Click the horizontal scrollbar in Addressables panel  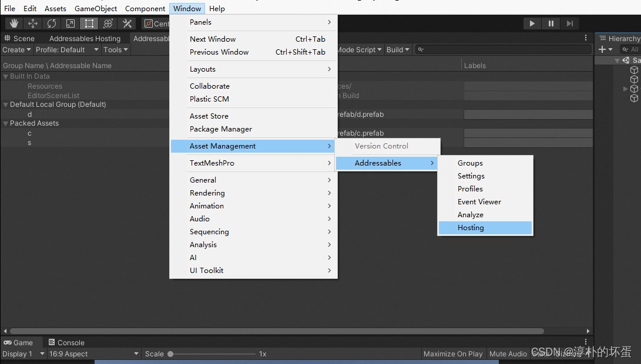coord(277,331)
